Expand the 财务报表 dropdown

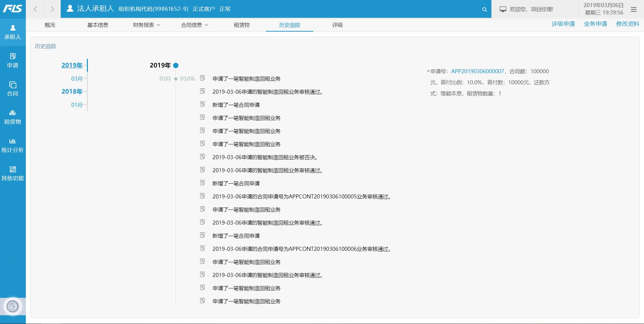(146, 25)
